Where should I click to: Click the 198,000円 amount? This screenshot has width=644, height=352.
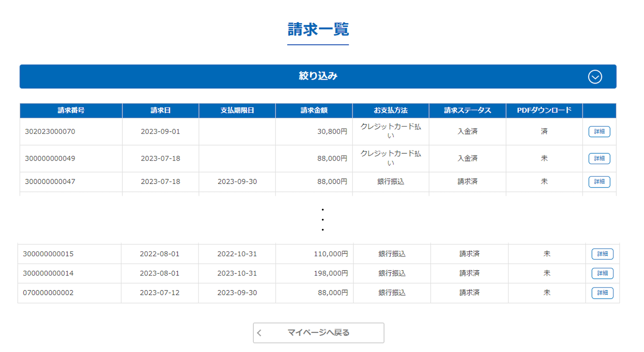point(331,273)
